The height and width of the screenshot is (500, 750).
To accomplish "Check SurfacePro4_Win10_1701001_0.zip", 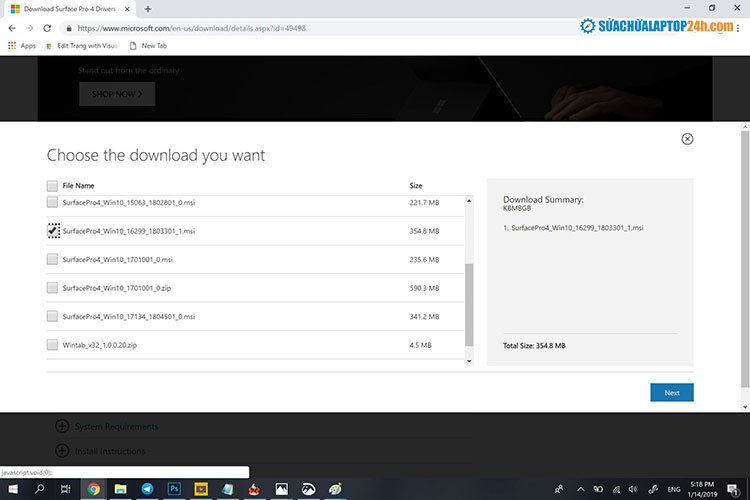I will (52, 288).
